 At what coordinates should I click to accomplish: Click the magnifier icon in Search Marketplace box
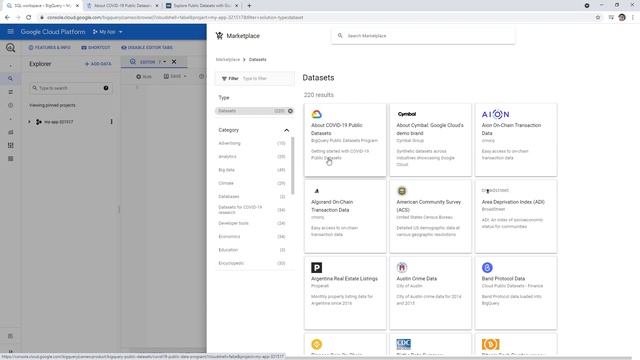[340, 36]
